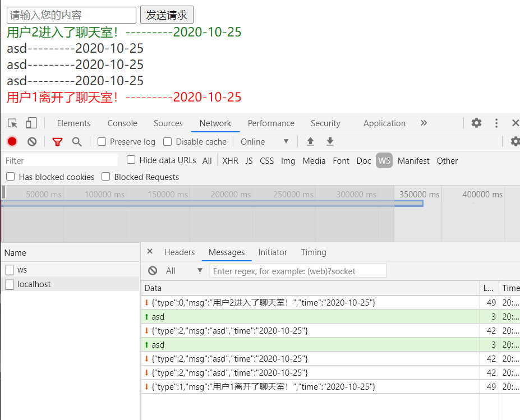The height and width of the screenshot is (420, 520).
Task: Clear the network log with the clear icon
Action: (x=31, y=141)
